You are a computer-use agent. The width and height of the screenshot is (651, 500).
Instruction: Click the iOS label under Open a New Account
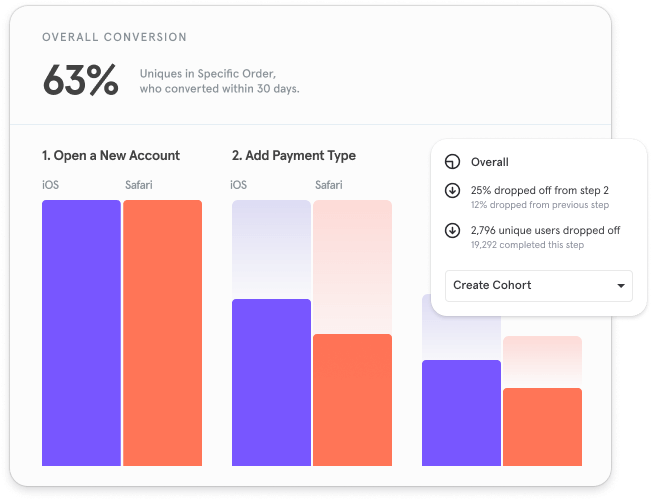tap(50, 185)
